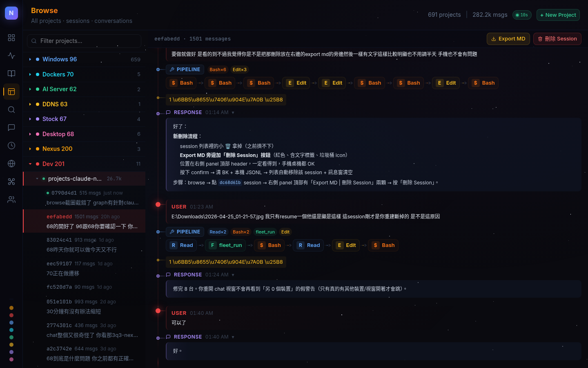This screenshot has width=588, height=368.
Task: Open session 83024c41 with 913 msgs
Action: pos(84,245)
